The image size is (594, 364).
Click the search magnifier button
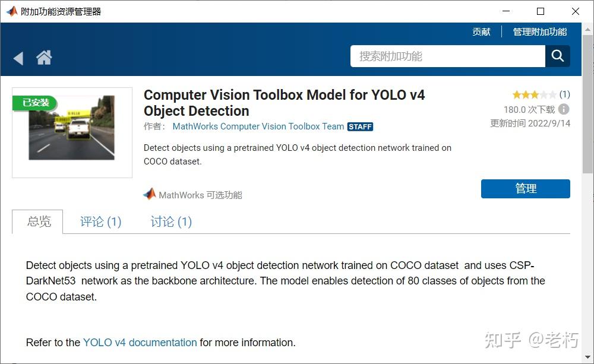coord(557,56)
